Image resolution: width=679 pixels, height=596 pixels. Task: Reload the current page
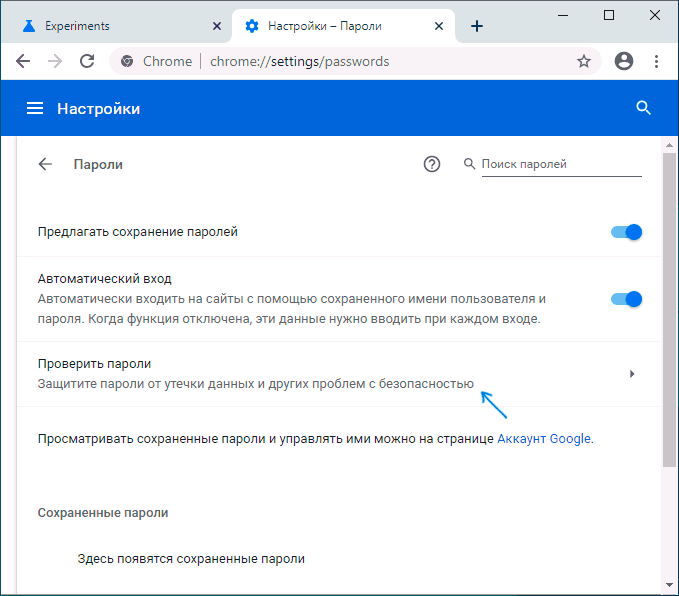[87, 61]
